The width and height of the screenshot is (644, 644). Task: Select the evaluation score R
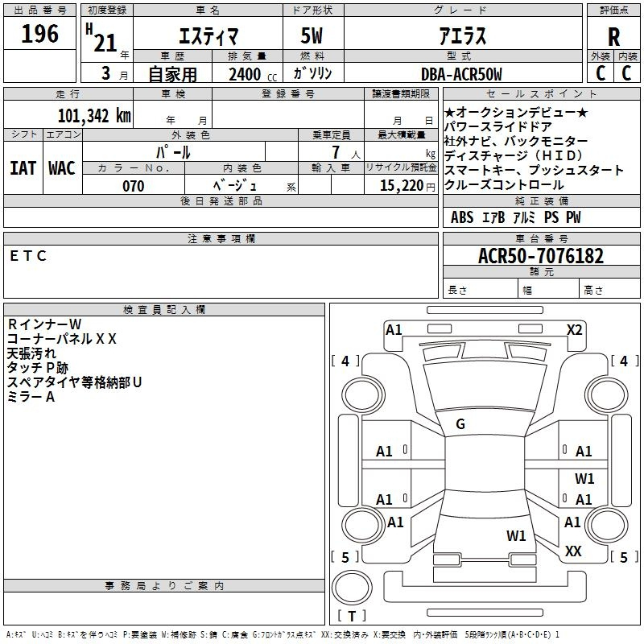[x=613, y=37]
